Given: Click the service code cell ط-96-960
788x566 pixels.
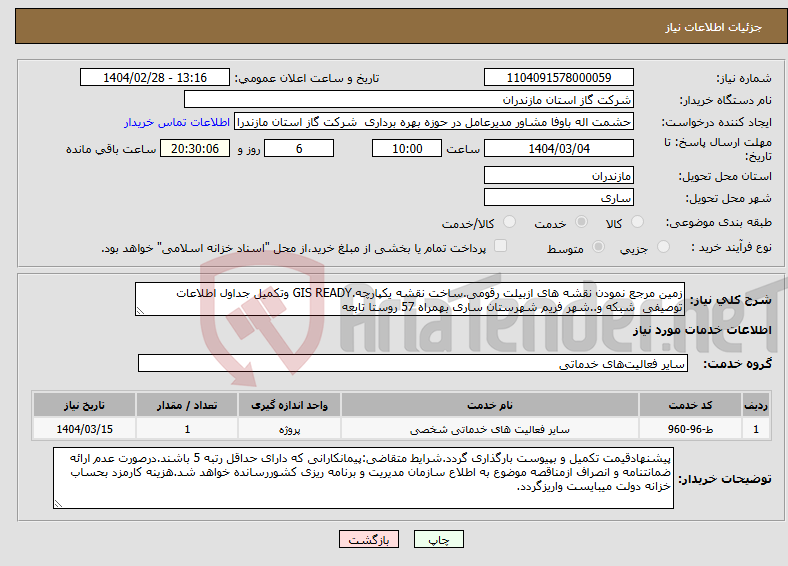Looking at the screenshot, I should (x=691, y=429).
